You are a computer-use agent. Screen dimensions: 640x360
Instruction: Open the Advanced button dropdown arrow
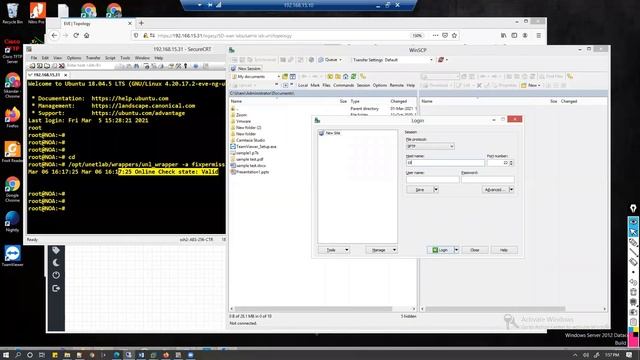pyautogui.click(x=511, y=189)
